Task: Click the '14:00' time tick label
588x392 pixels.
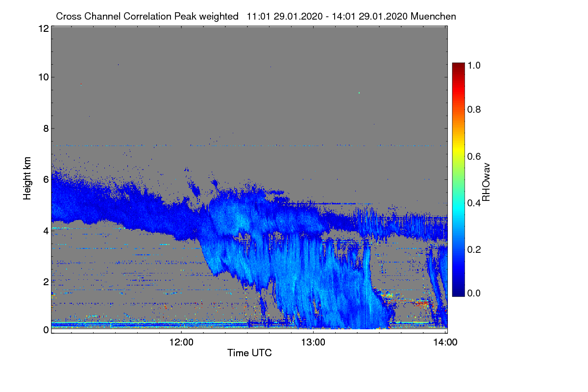Action: click(445, 342)
